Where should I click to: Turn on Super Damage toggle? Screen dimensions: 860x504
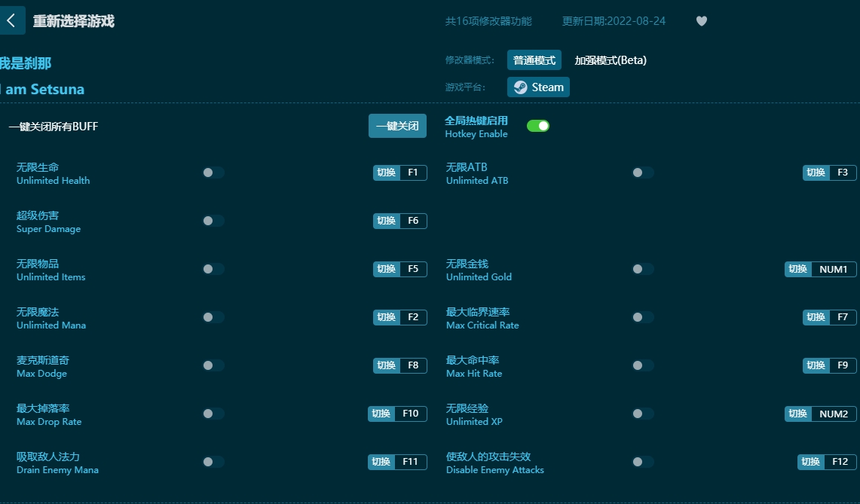pyautogui.click(x=213, y=221)
